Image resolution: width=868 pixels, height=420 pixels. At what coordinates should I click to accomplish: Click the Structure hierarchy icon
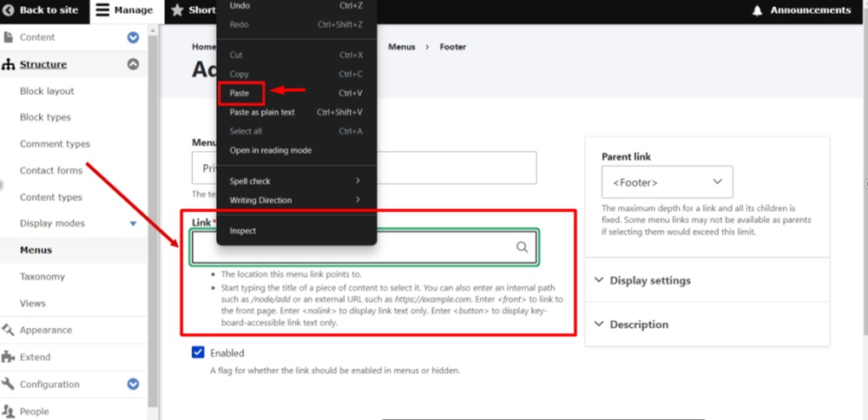(8, 65)
